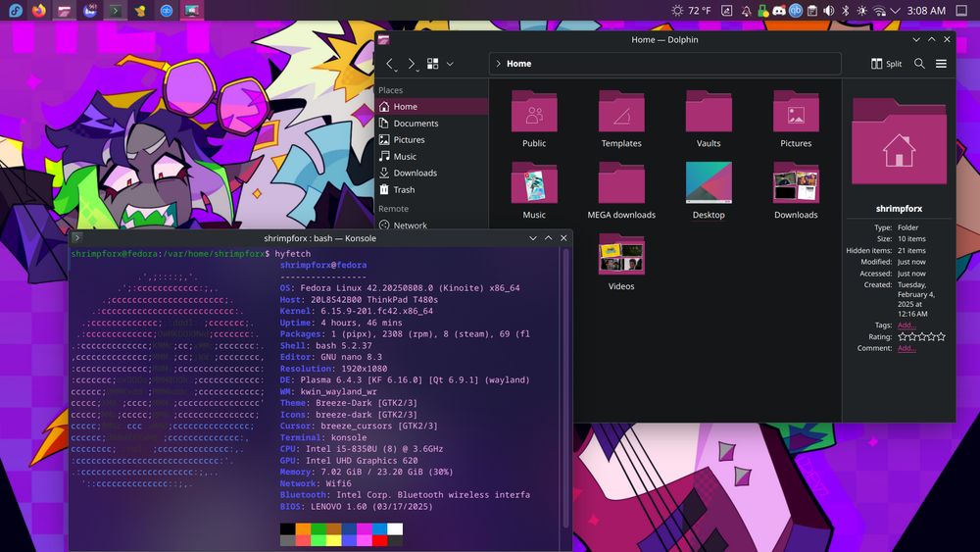Open the view mode dropdown arrow in Dolphin

tap(450, 64)
